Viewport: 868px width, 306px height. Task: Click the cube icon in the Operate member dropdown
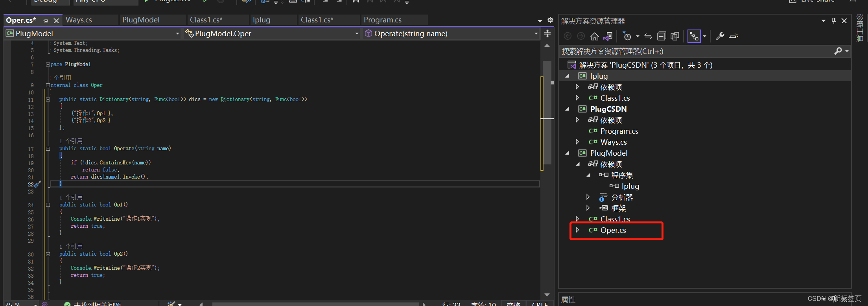pyautogui.click(x=369, y=33)
